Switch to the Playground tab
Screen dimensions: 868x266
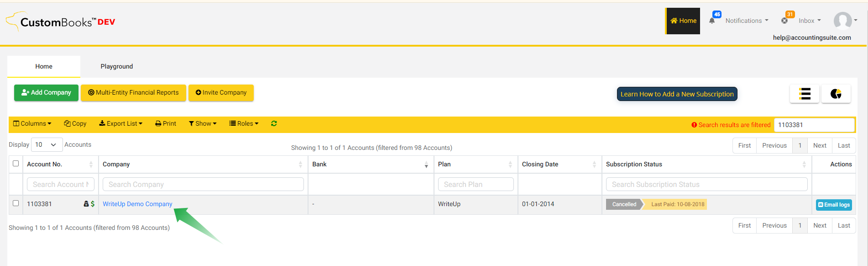click(x=117, y=66)
